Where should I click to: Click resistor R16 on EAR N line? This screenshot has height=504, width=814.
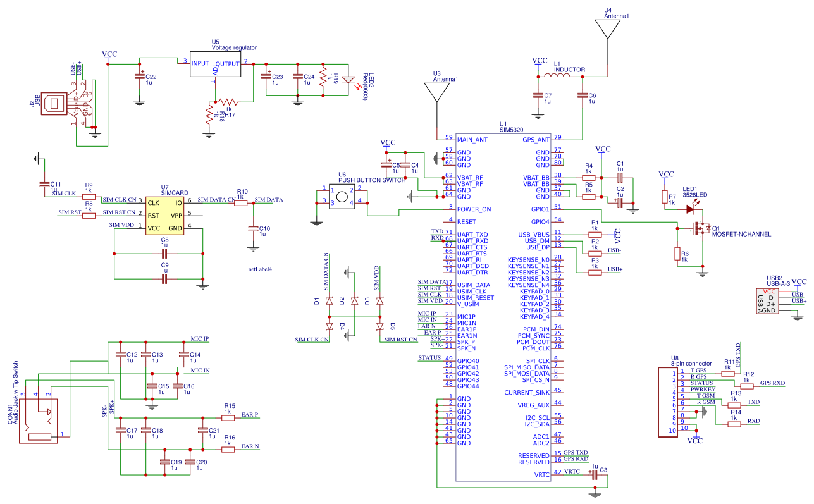click(228, 449)
